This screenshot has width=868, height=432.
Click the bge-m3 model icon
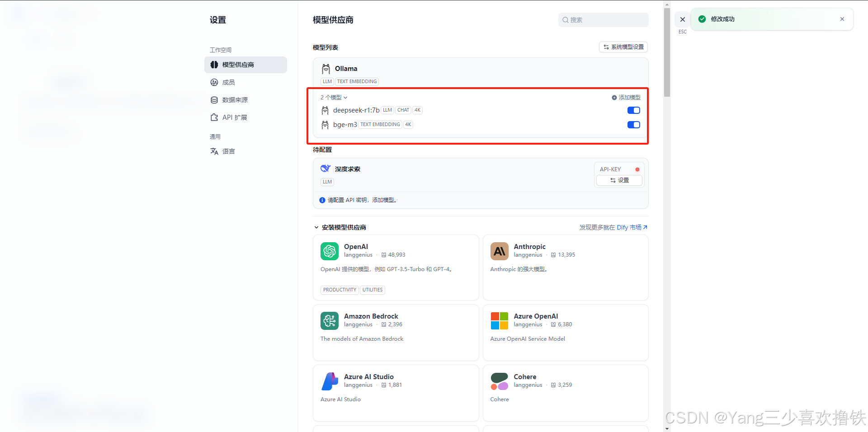tap(325, 125)
